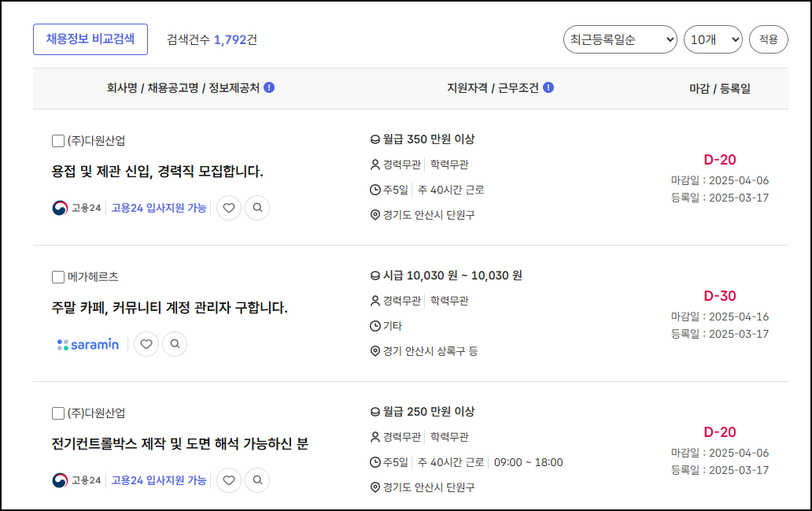This screenshot has width=812, height=511.
Task: Open the 10개 results-per-page dropdown
Action: pos(713,39)
